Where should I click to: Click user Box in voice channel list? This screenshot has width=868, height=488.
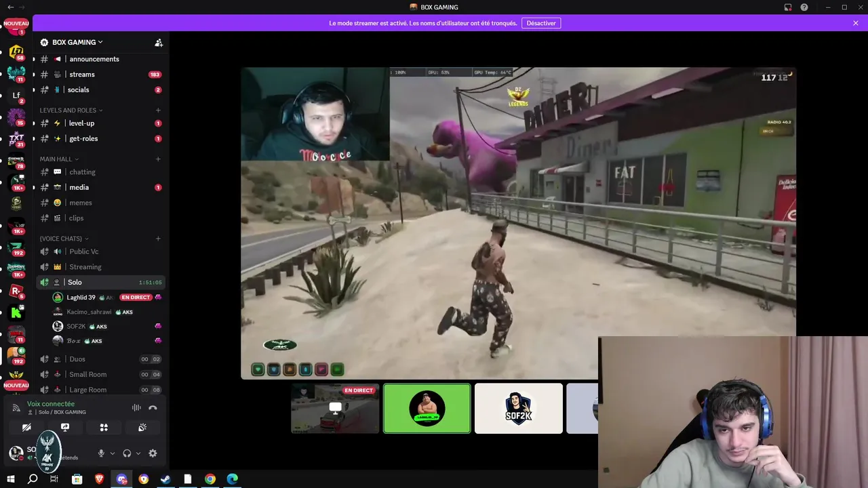(x=73, y=341)
